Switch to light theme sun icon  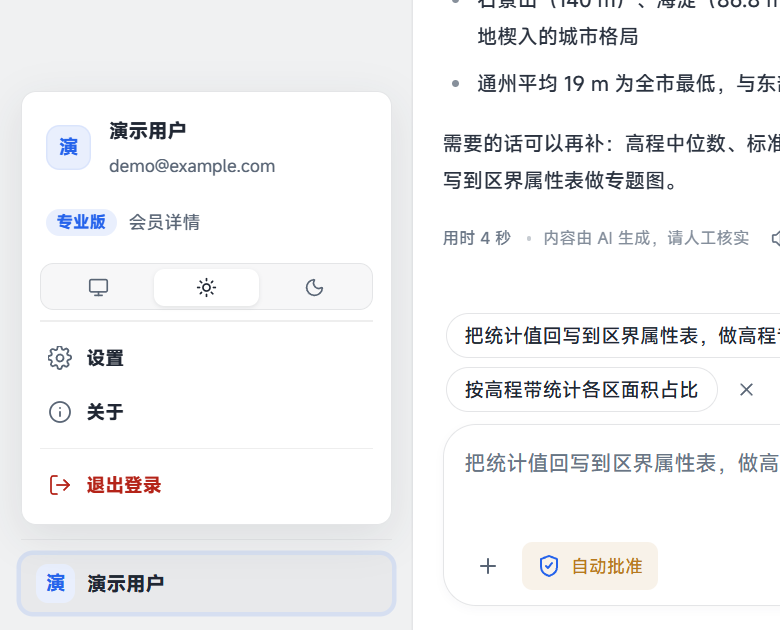click(x=206, y=287)
